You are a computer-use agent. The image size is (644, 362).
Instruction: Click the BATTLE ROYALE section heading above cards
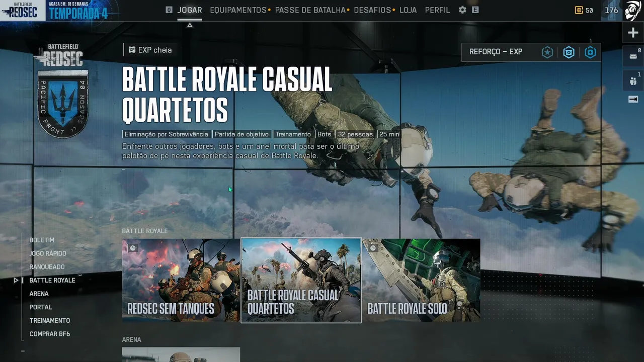click(145, 231)
